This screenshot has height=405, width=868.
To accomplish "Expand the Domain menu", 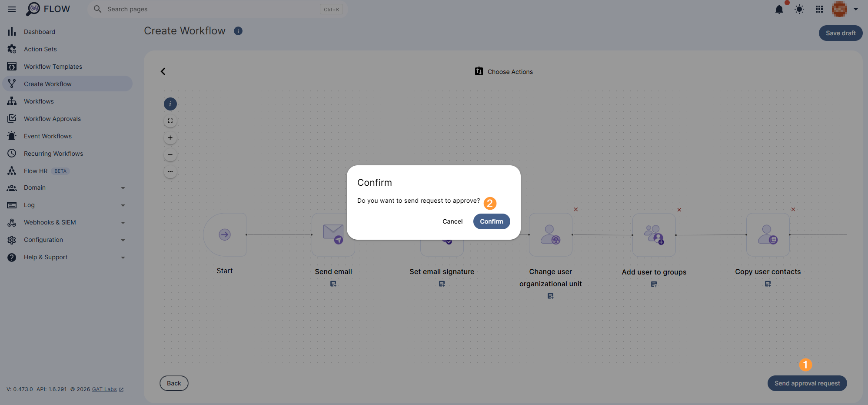I will click(67, 187).
